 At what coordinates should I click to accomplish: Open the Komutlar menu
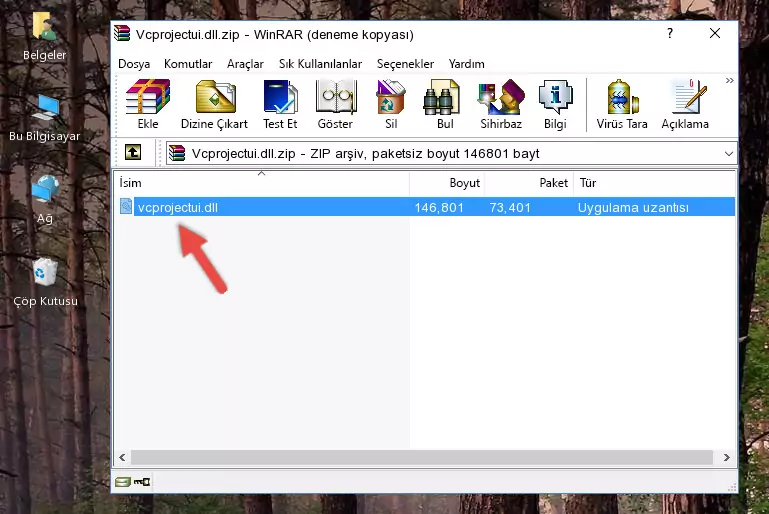coord(188,64)
